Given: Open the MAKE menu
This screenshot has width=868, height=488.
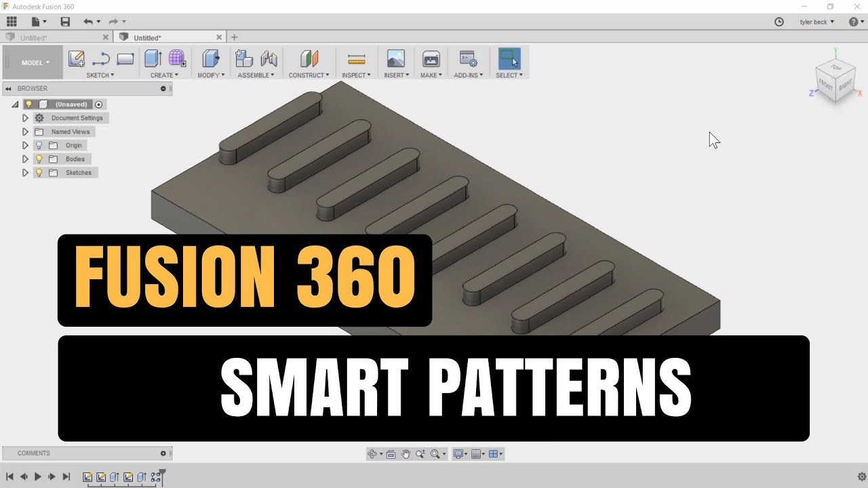Looking at the screenshot, I should click(431, 75).
